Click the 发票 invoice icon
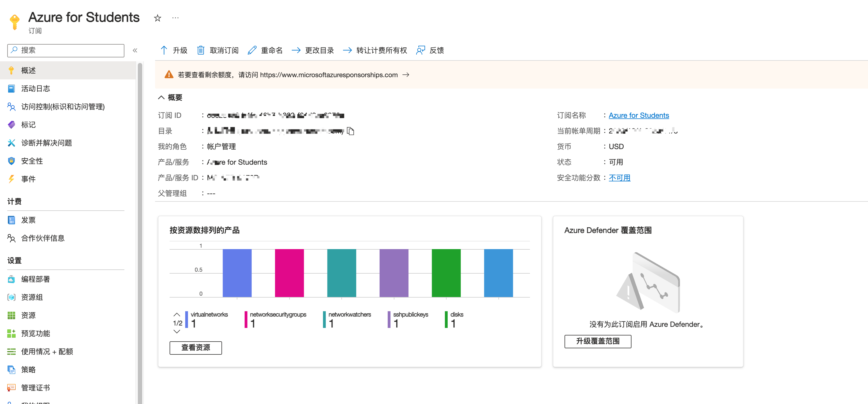Viewport: 868px width, 404px height. [11, 220]
